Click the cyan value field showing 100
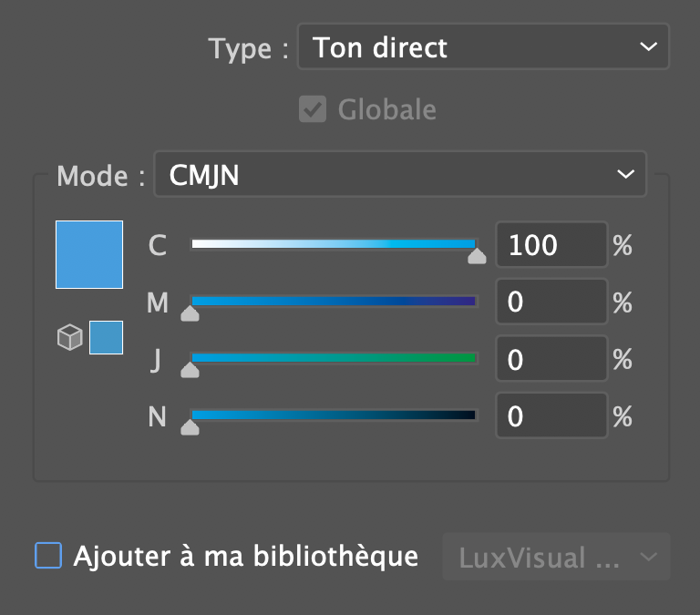700x615 pixels. (x=551, y=245)
